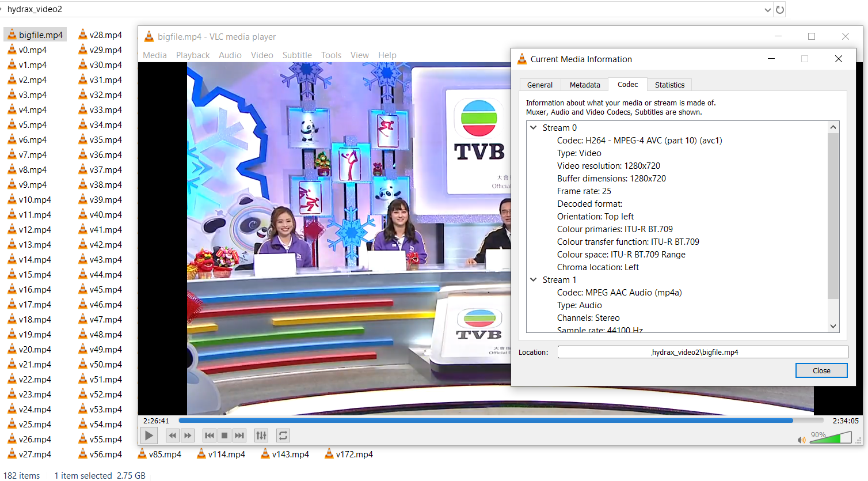The height and width of the screenshot is (481, 868).
Task: Click the codec list scroll-down arrow
Action: coord(833,327)
